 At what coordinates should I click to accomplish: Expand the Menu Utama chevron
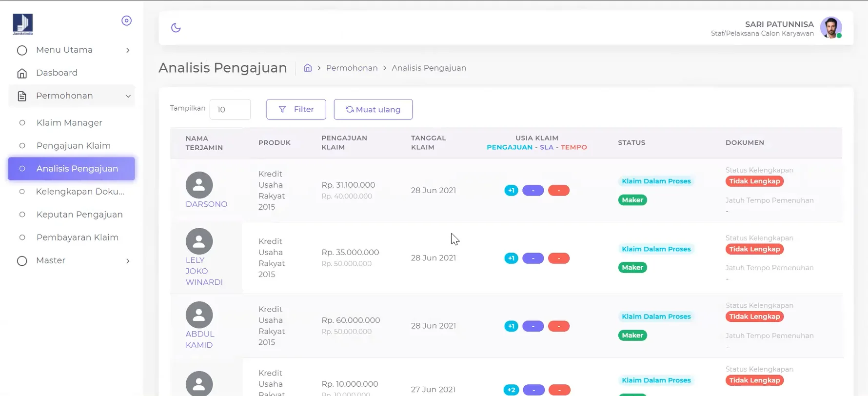click(128, 50)
